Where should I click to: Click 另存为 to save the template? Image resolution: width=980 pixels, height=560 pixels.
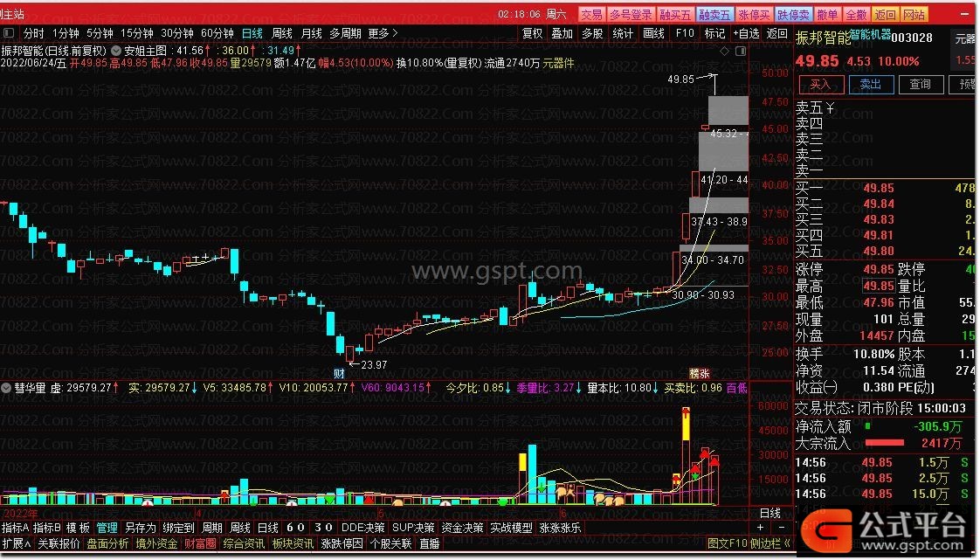pos(140,529)
